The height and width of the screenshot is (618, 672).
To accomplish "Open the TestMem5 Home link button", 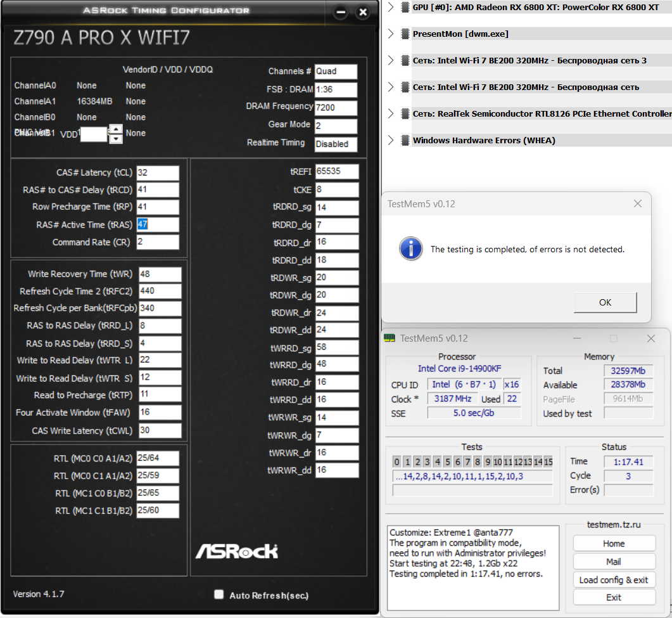I will (614, 543).
